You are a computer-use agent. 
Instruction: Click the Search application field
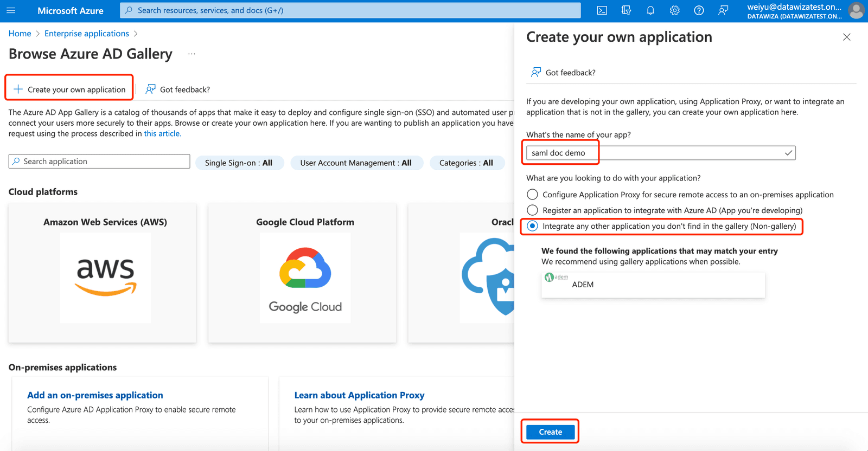tap(99, 162)
